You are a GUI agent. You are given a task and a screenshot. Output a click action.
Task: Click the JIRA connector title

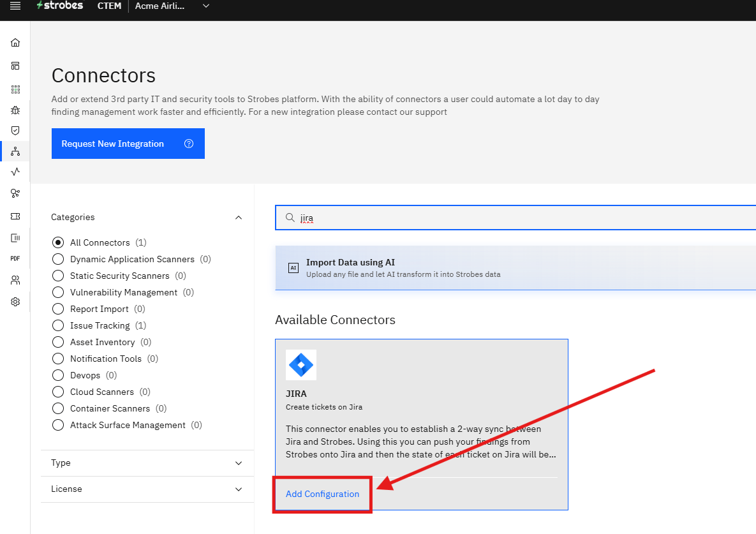coord(296,394)
